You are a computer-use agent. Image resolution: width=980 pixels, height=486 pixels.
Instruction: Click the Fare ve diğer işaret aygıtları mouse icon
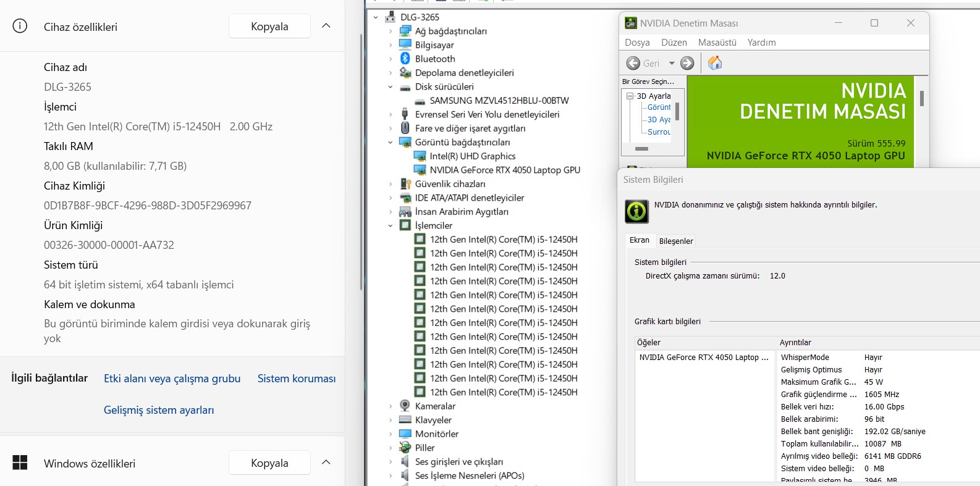click(405, 128)
